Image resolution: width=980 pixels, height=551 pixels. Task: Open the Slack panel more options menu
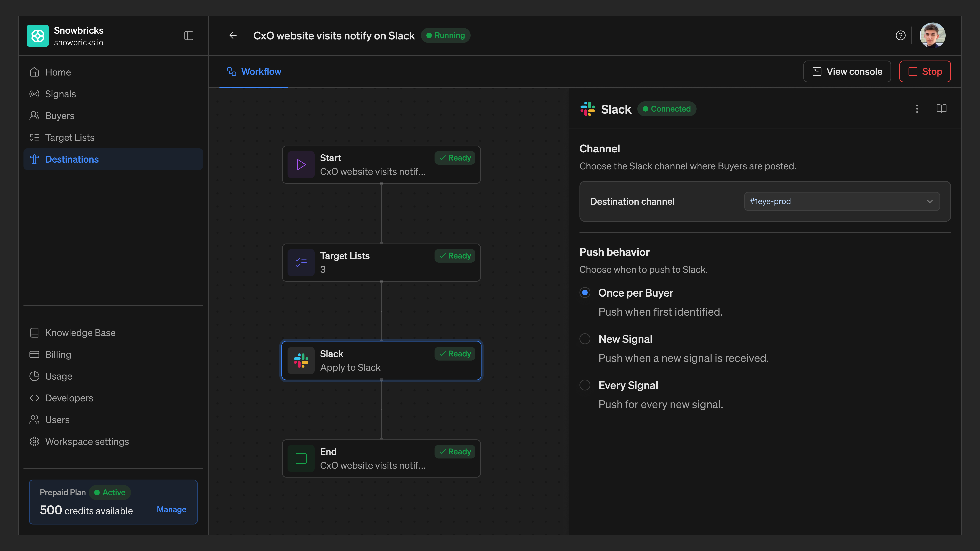(917, 109)
